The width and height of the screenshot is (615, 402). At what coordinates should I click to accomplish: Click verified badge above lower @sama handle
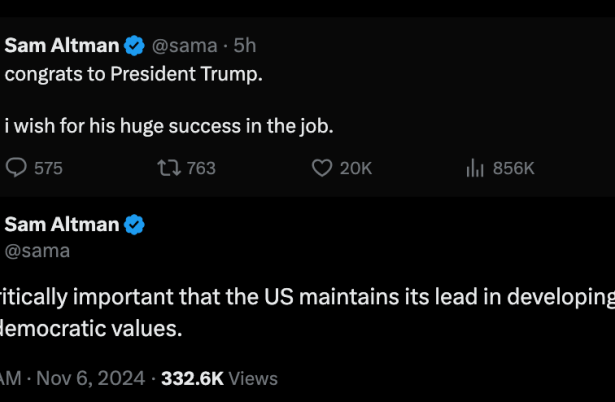[135, 224]
